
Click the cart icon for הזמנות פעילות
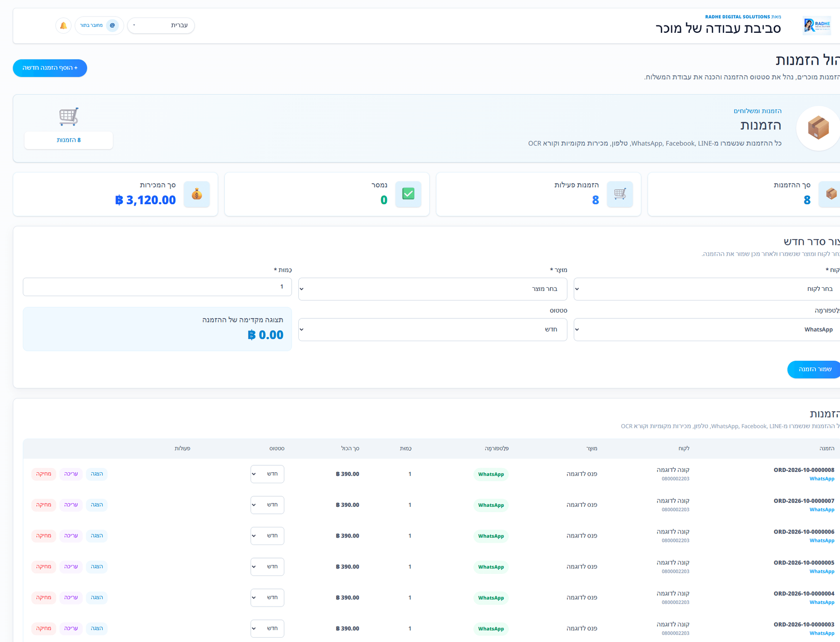[620, 194]
